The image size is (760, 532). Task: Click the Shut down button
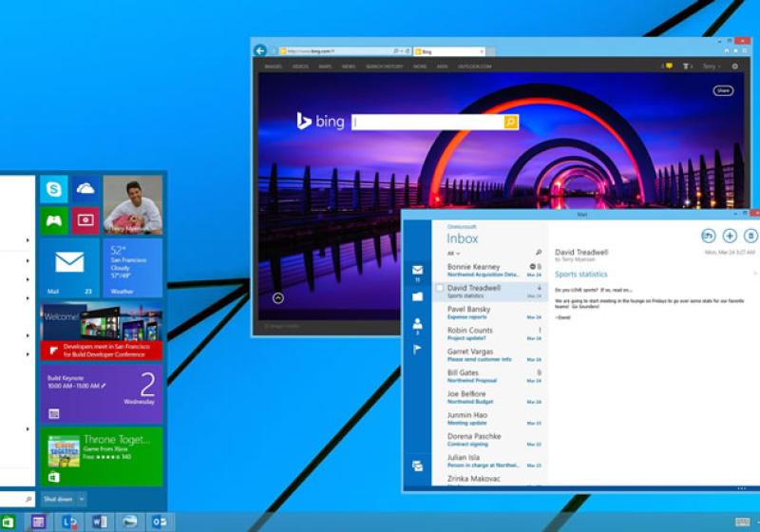(x=56, y=499)
